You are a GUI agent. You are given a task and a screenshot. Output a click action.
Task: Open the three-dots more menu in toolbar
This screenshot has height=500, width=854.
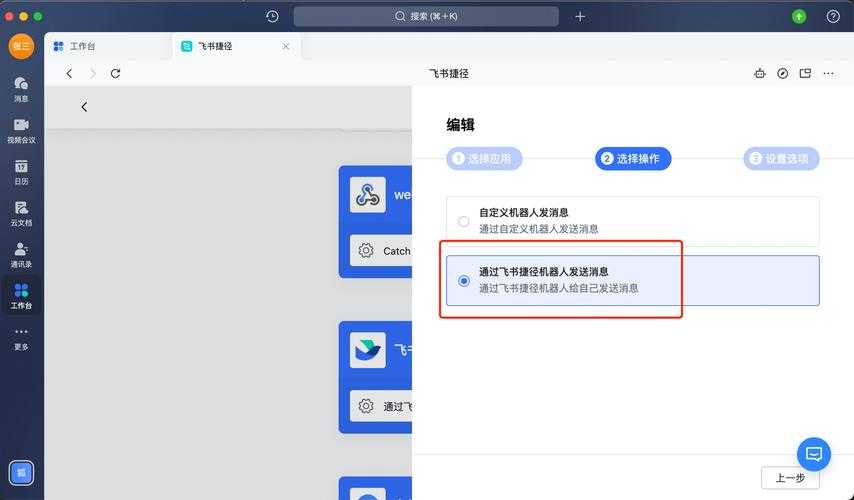tap(828, 73)
